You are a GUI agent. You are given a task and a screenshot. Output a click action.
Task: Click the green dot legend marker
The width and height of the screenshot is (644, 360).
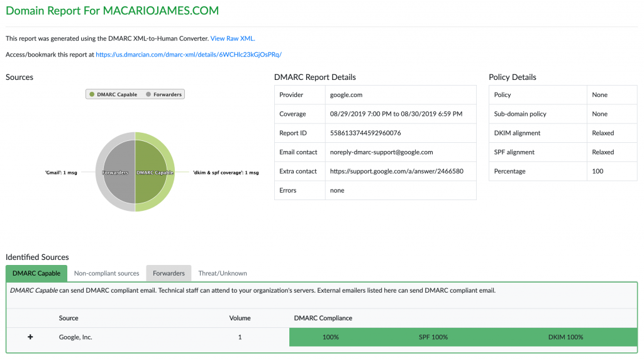[92, 94]
